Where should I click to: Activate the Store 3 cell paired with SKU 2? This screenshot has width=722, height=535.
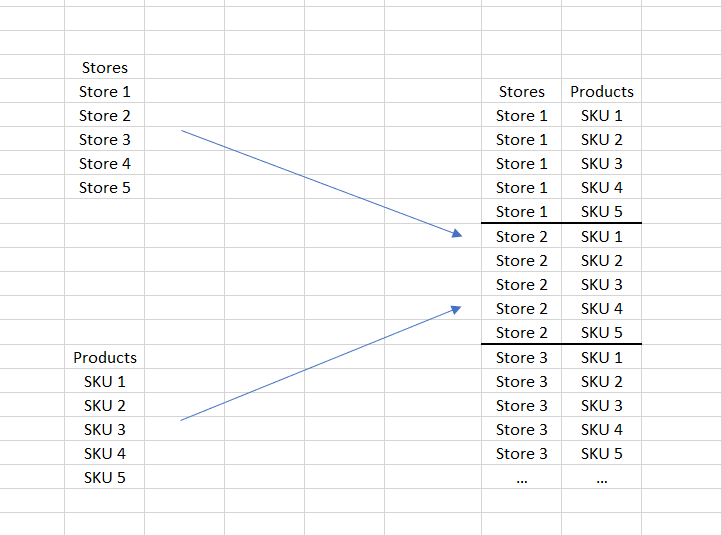pyautogui.click(x=522, y=382)
